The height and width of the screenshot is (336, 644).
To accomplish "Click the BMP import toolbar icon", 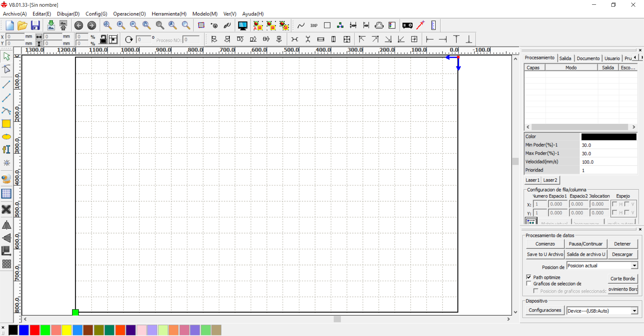I will (314, 26).
